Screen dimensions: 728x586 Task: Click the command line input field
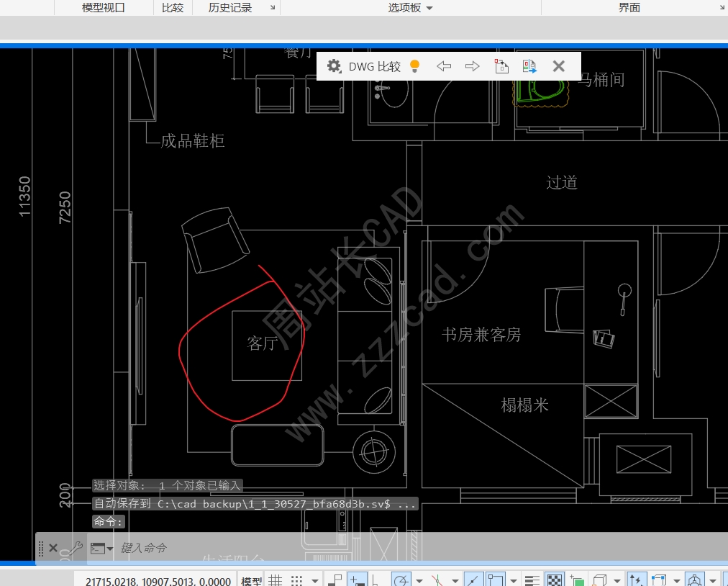(325, 549)
